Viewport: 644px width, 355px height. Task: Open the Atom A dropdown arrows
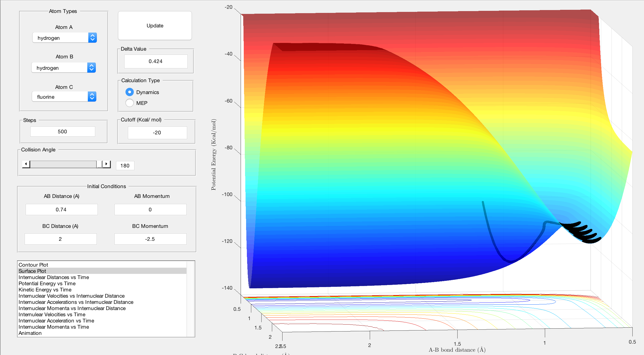click(x=92, y=38)
